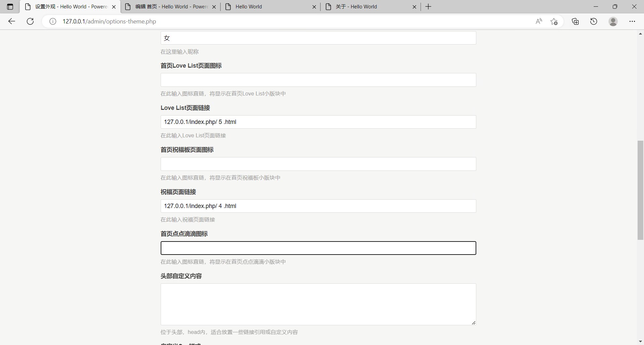Click the 头部自定义内容 label
This screenshot has height=345, width=644.
point(181,276)
